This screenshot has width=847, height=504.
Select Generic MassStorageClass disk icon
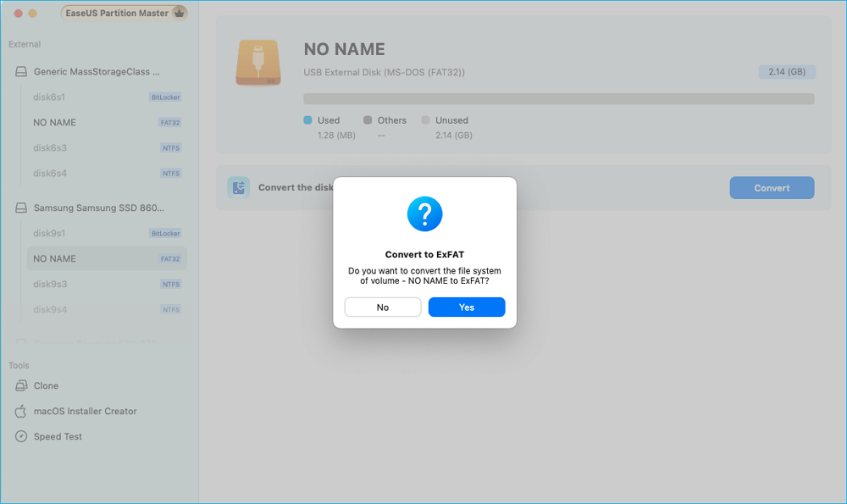pos(21,71)
